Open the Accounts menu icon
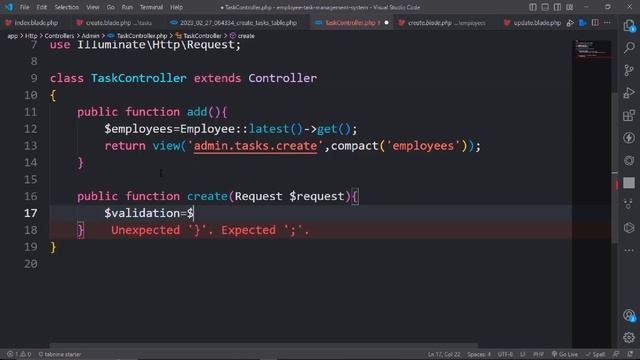Image resolution: width=640 pixels, height=360 pixels. tap(629, 315)
